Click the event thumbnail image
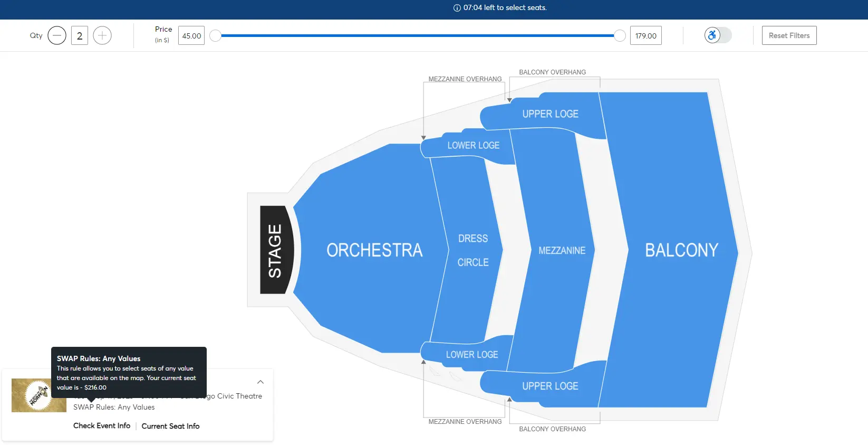This screenshot has height=445, width=868. point(38,395)
